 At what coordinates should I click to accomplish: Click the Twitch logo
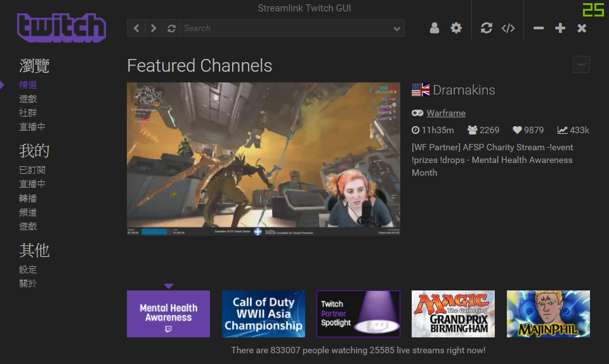pyautogui.click(x=62, y=27)
